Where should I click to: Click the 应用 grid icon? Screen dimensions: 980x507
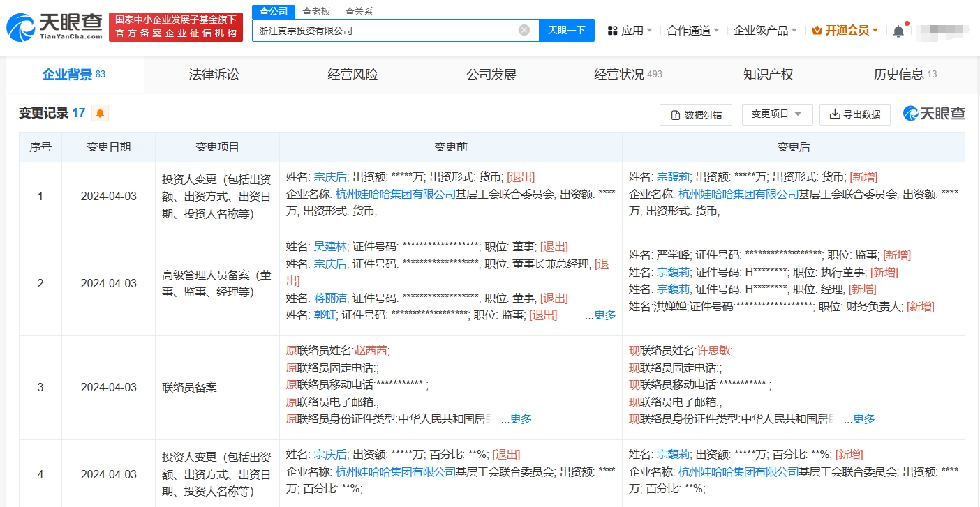tap(613, 31)
